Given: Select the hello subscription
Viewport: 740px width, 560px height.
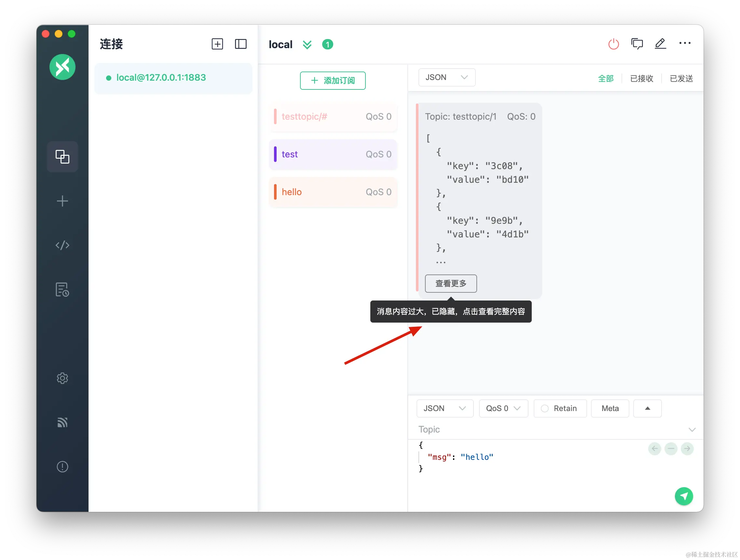Looking at the screenshot, I should click(333, 192).
